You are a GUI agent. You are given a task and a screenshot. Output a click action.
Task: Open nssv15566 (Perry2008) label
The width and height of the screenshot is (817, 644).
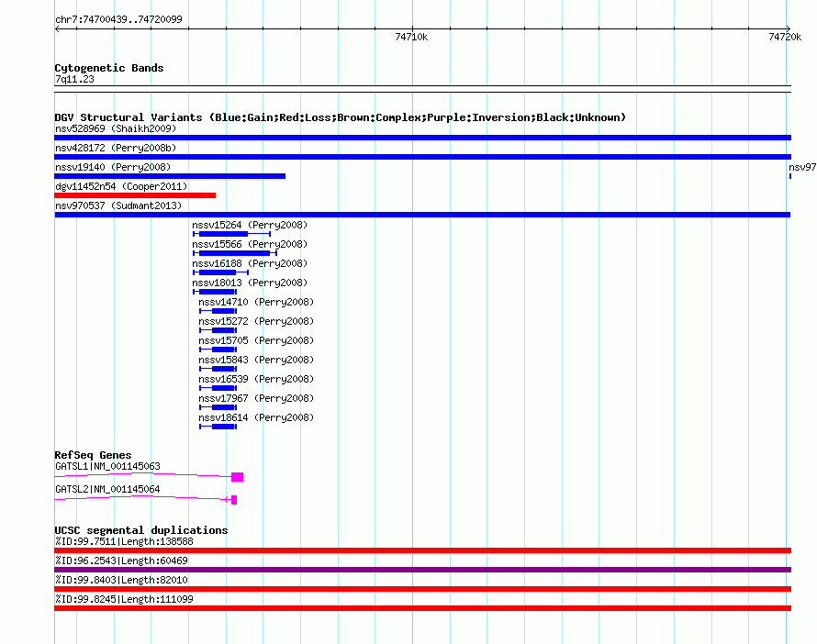250,244
